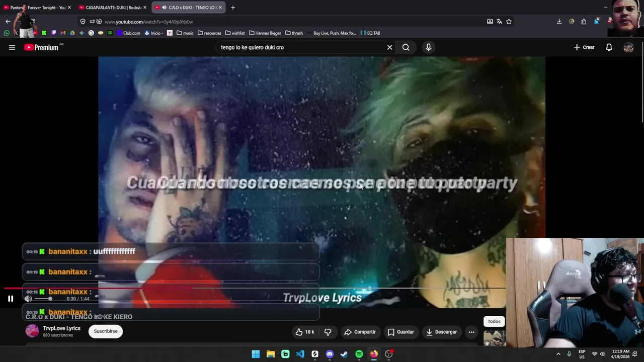Open the Google Drive bookmark icon

click(x=72, y=33)
